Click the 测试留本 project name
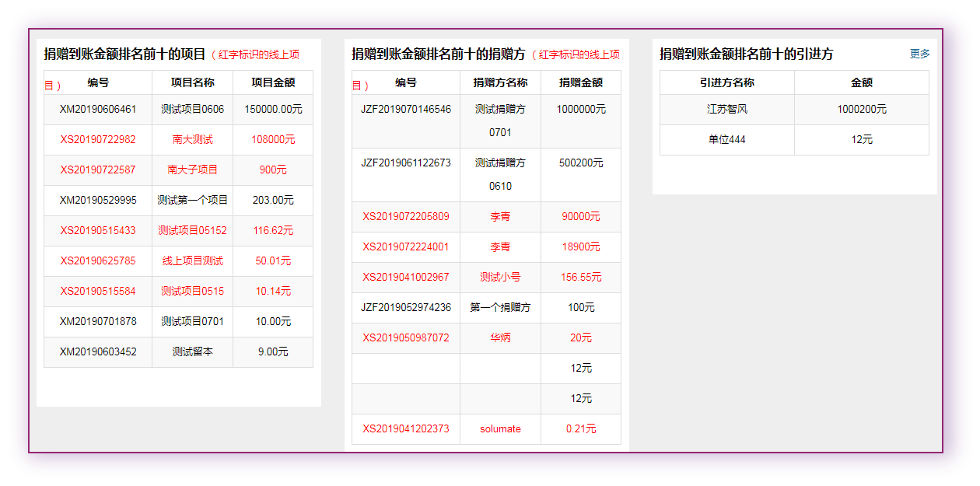This screenshot has width=980, height=486. pos(192,352)
